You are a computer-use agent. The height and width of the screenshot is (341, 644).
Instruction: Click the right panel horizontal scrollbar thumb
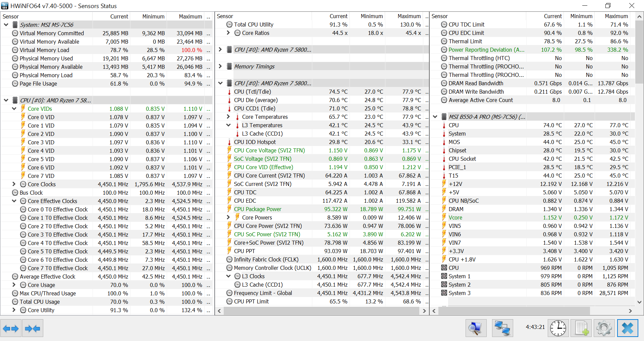coord(514,311)
